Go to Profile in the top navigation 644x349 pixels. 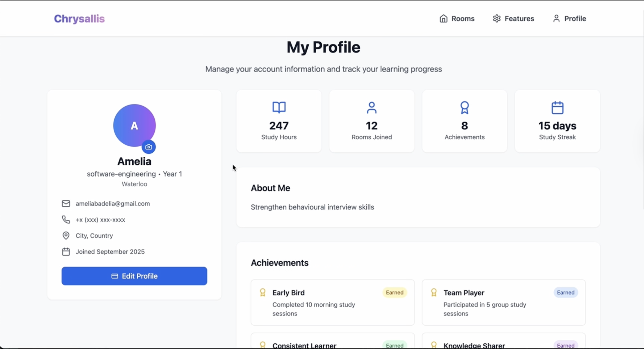(569, 18)
